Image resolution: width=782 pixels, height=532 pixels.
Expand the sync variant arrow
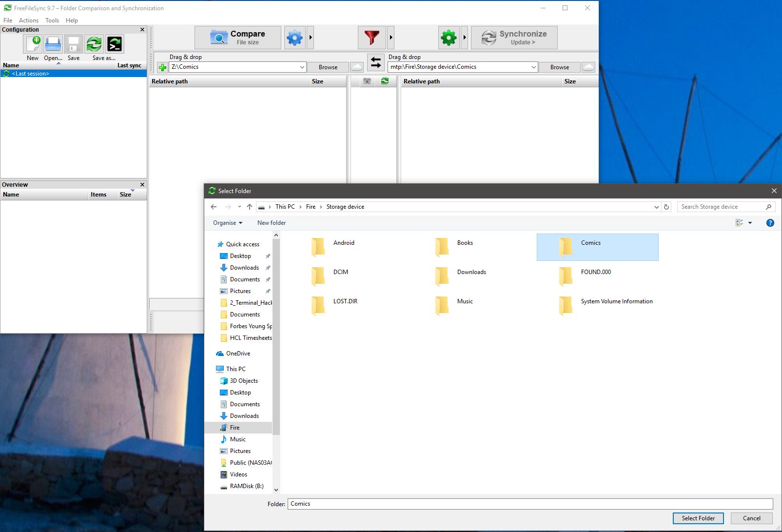(x=465, y=38)
